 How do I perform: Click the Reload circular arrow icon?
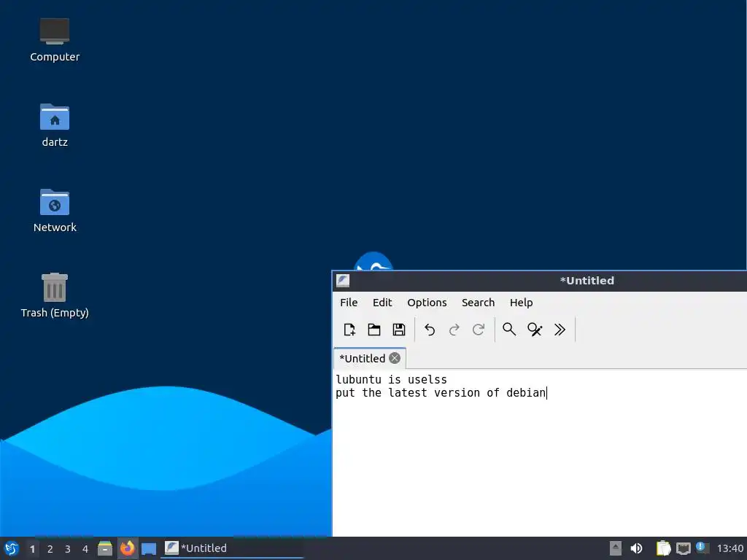pyautogui.click(x=479, y=330)
